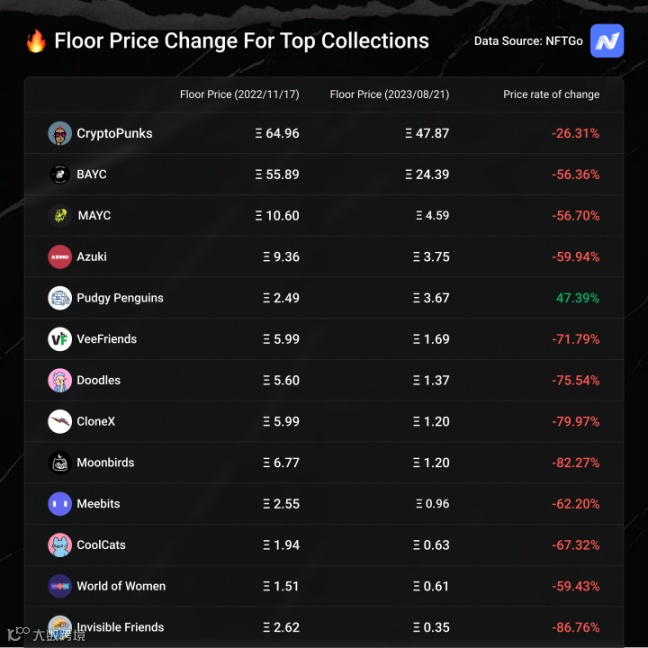The image size is (648, 648).
Task: Click Pudgy Penguins green 47.39% value
Action: (x=576, y=298)
